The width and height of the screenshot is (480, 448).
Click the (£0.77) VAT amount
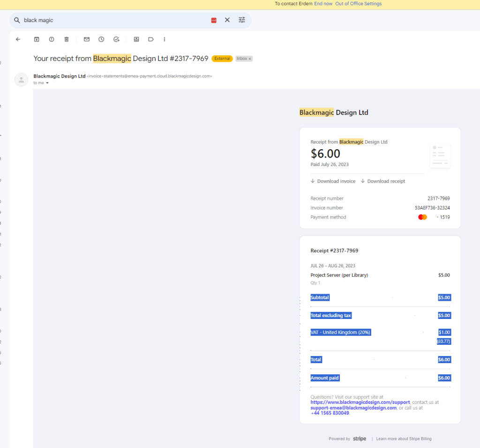[443, 342]
